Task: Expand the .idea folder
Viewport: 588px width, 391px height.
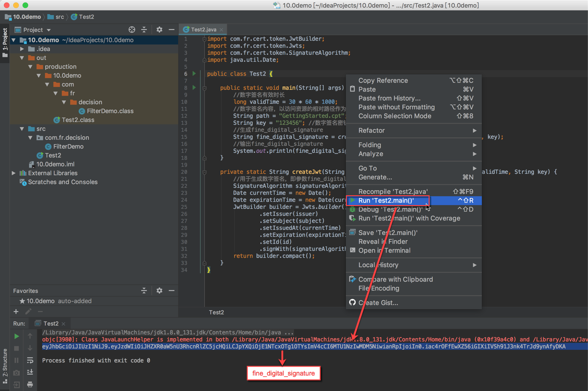Action: pyautogui.click(x=22, y=49)
